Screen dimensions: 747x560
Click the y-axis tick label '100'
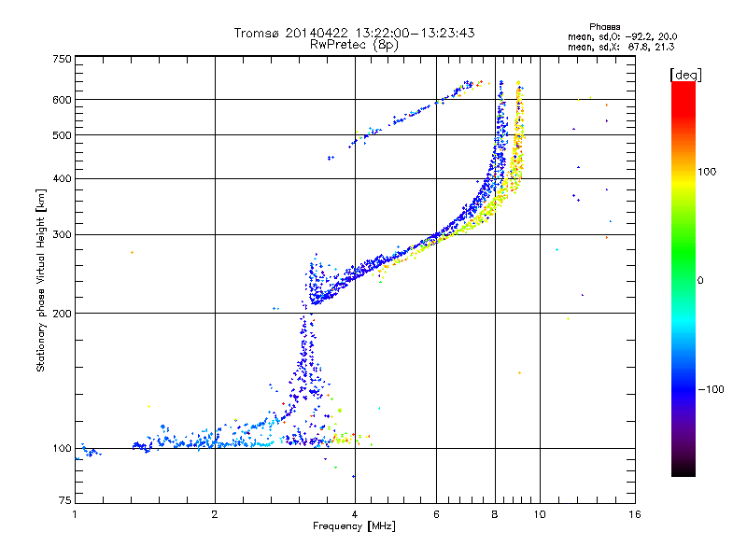(62, 448)
